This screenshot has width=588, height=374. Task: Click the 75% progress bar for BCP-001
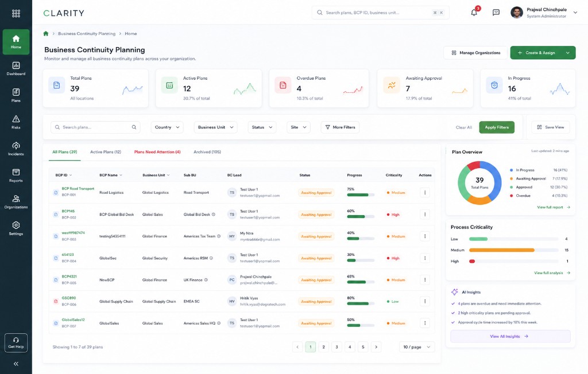(361, 195)
